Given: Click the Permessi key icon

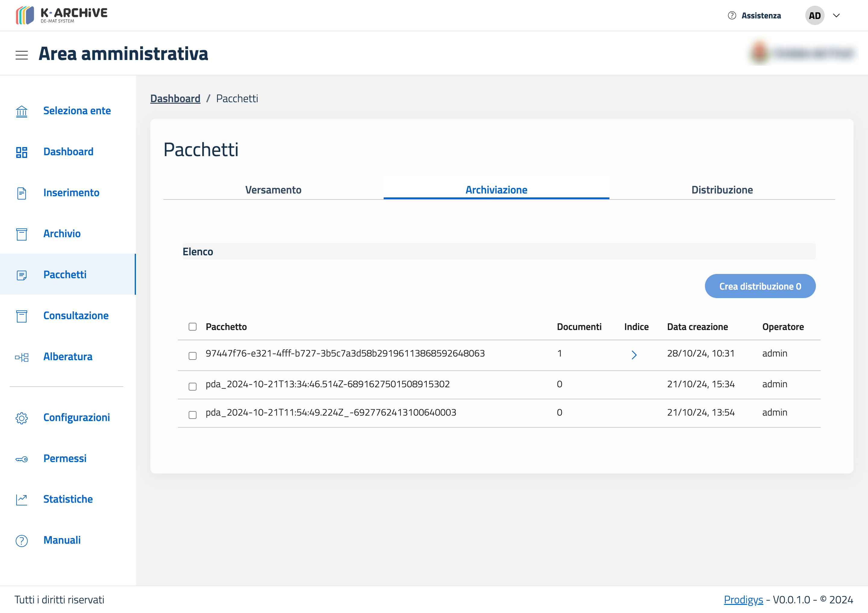Looking at the screenshot, I should pyautogui.click(x=21, y=459).
